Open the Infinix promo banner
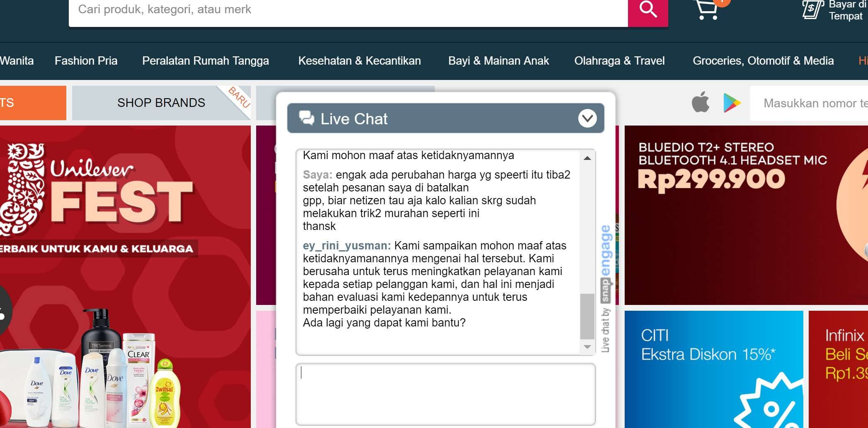This screenshot has height=428, width=868. point(838,369)
